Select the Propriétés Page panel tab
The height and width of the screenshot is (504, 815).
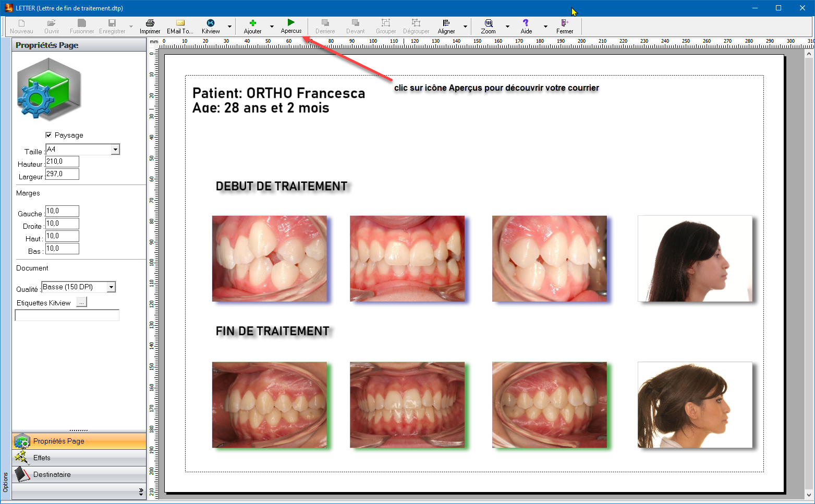pyautogui.click(x=58, y=441)
